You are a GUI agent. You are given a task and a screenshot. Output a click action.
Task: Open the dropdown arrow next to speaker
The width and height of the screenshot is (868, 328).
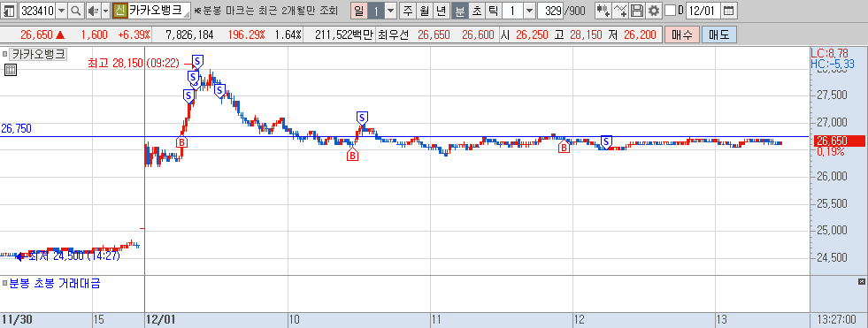coord(105,11)
